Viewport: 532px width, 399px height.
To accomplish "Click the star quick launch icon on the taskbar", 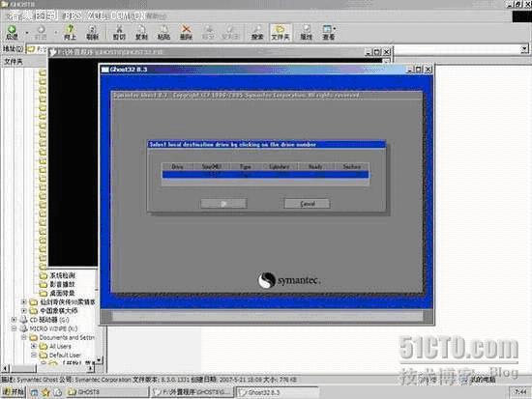I will click(45, 392).
